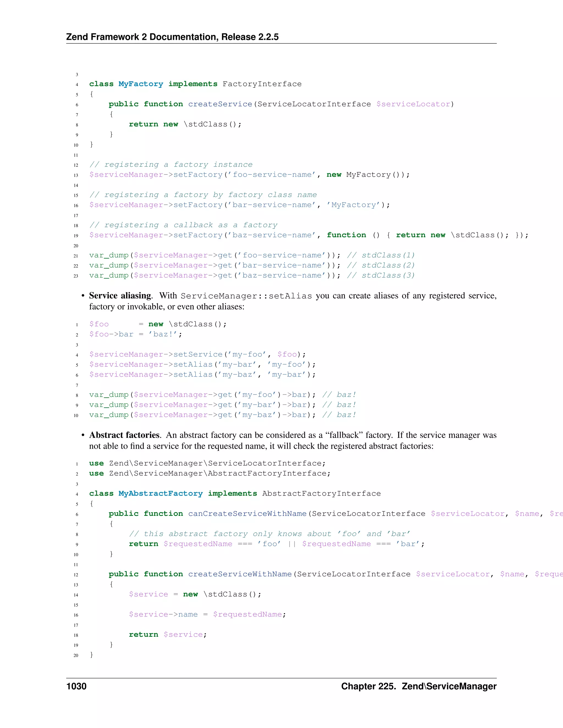Image resolution: width=563 pixels, height=728 pixels.
Task: Click line 'return $service;'
Action: coord(168,635)
